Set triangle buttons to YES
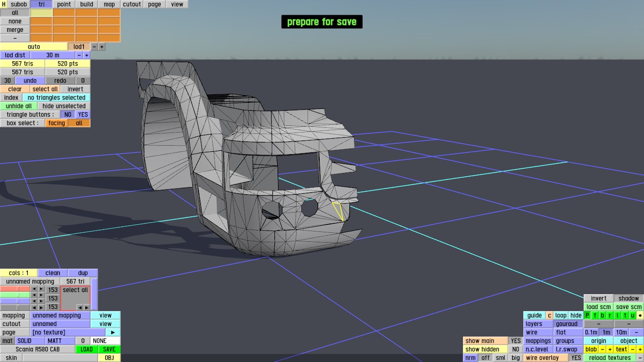644x362 pixels. click(83, 115)
